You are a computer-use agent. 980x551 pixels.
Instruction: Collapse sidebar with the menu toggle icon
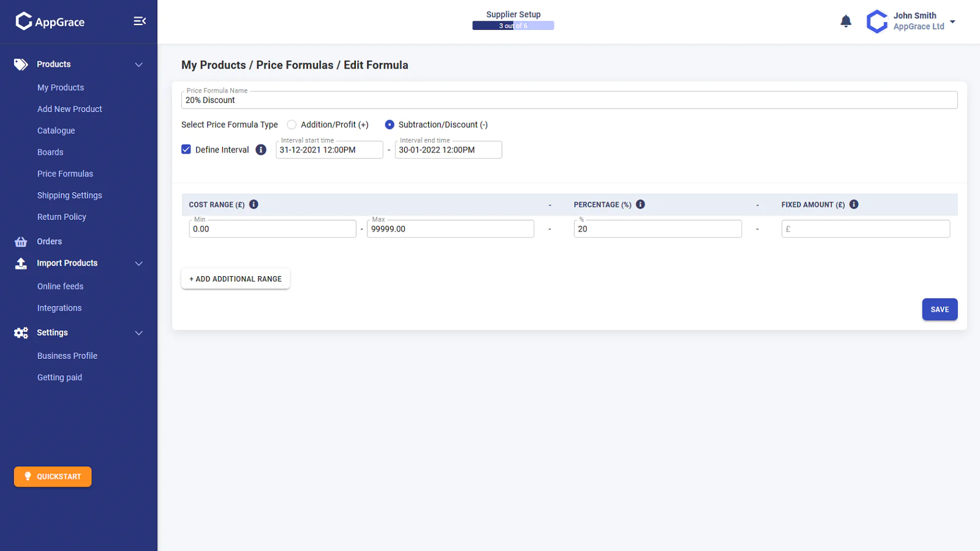pyautogui.click(x=140, y=21)
